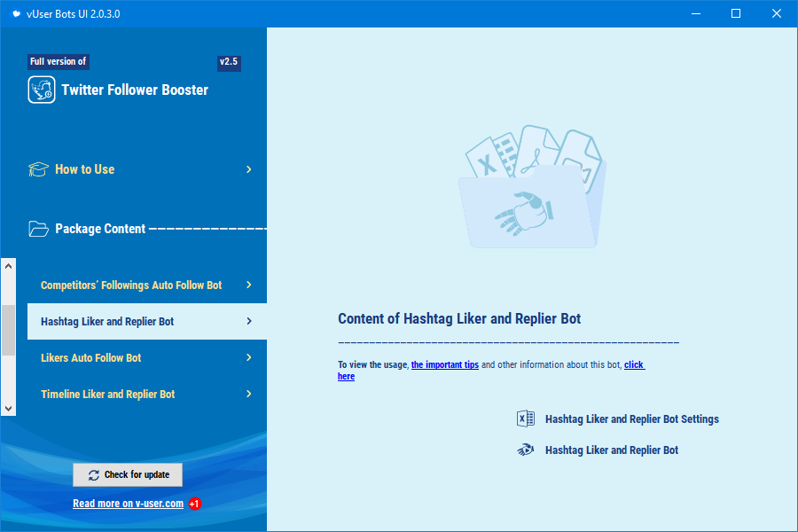Open Hashtag Liker and Replier Bot Settings
Image resolution: width=798 pixels, height=532 pixels.
coord(631,419)
